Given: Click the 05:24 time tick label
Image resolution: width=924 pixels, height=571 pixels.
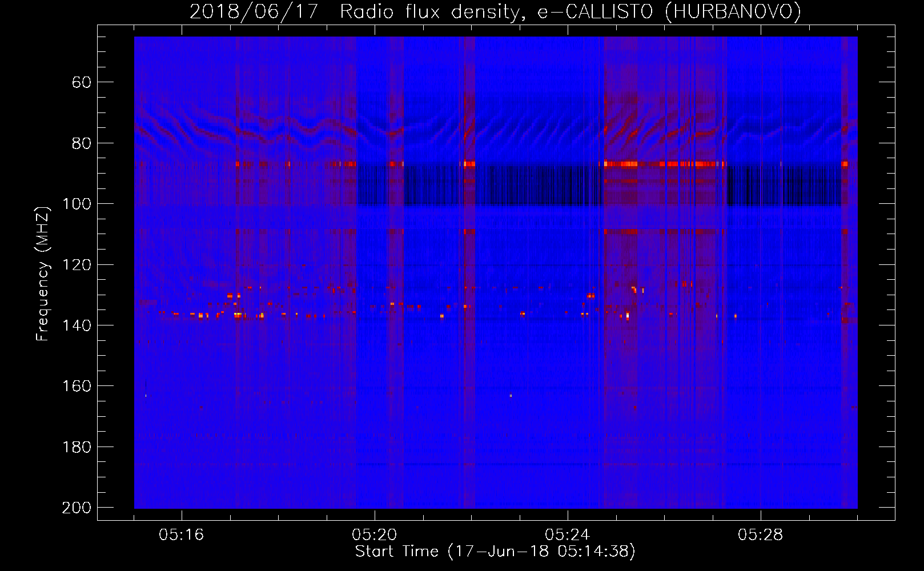Looking at the screenshot, I should click(x=568, y=535).
